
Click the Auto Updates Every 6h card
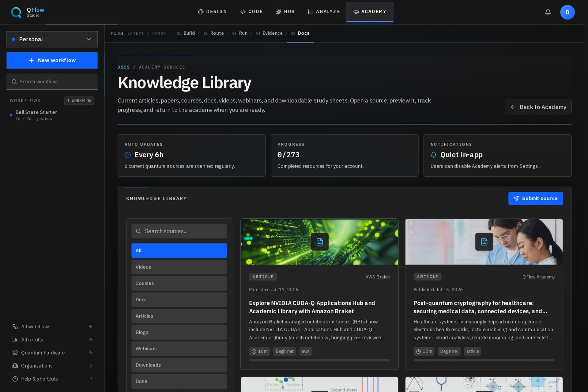[191, 156]
